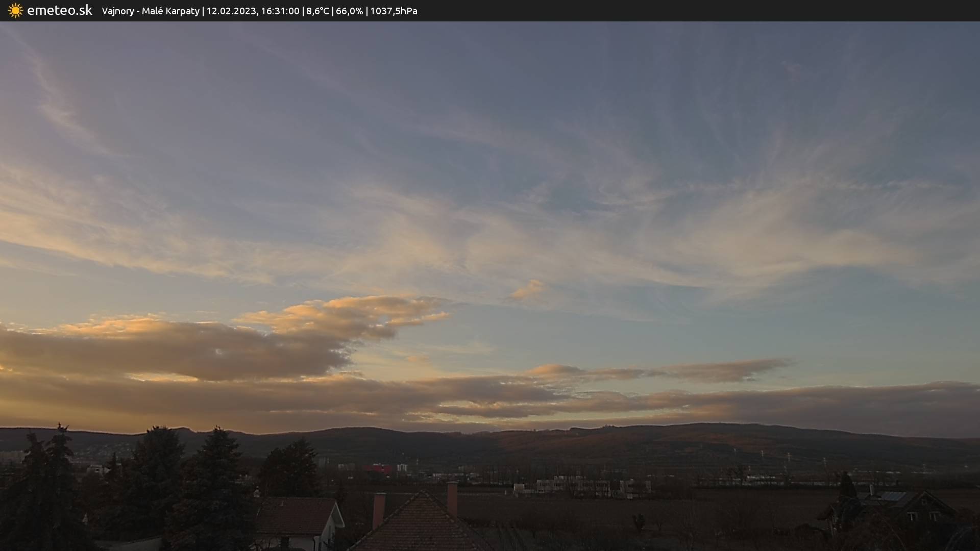This screenshot has height=551, width=980.
Task: Click the 1037,5hPa pressure reading
Action: pyautogui.click(x=394, y=11)
